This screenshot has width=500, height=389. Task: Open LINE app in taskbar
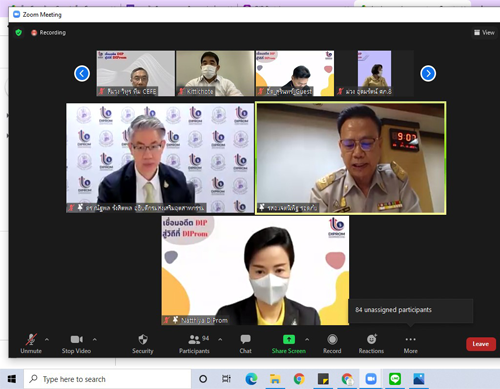(x=395, y=379)
